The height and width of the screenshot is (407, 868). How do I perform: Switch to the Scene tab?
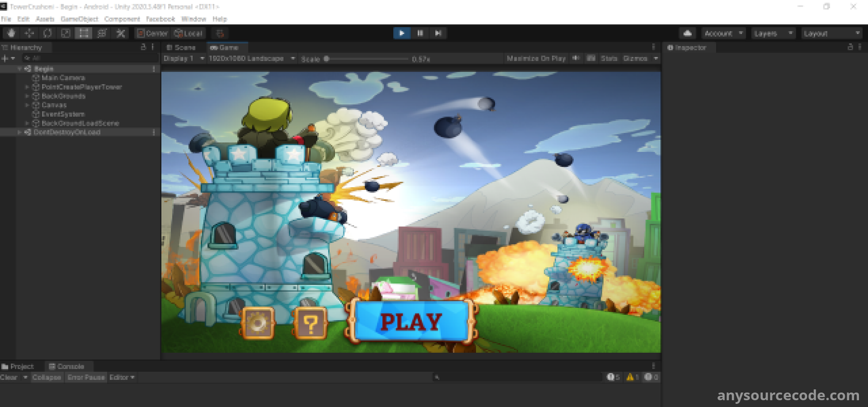181,48
